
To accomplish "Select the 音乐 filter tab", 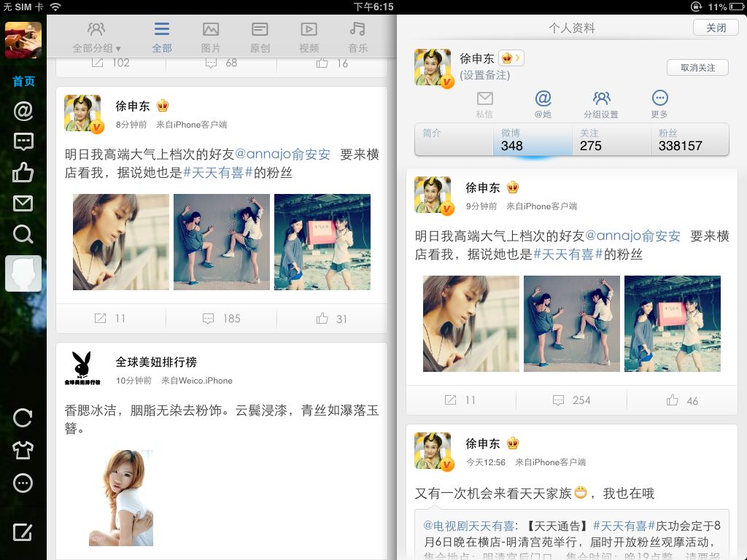I will point(357,38).
